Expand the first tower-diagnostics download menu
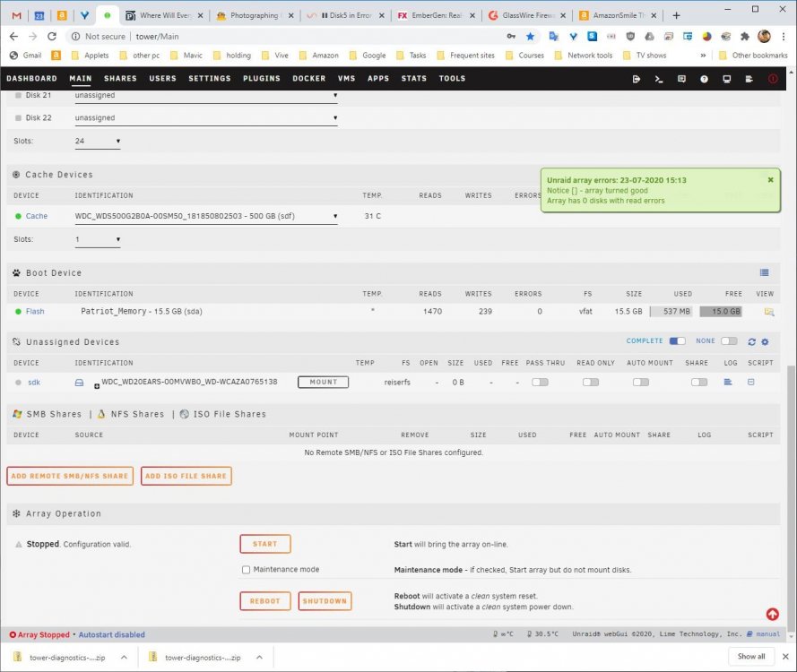This screenshot has height=672, width=797. 124,658
